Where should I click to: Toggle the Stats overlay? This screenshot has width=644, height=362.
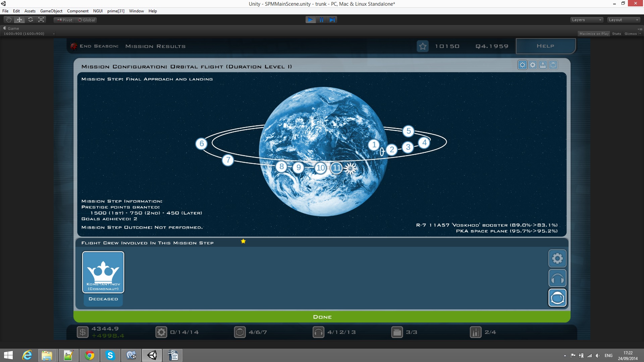pyautogui.click(x=616, y=34)
